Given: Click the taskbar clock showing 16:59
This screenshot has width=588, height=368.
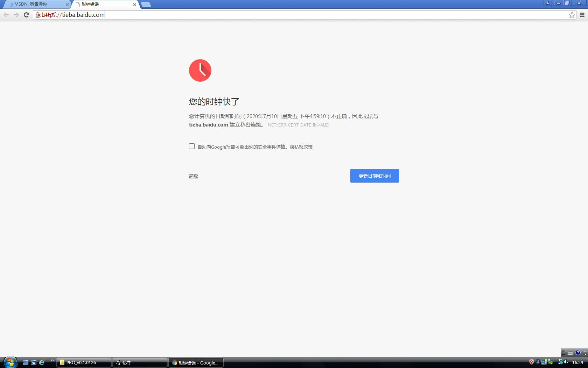Looking at the screenshot, I should pos(577,362).
